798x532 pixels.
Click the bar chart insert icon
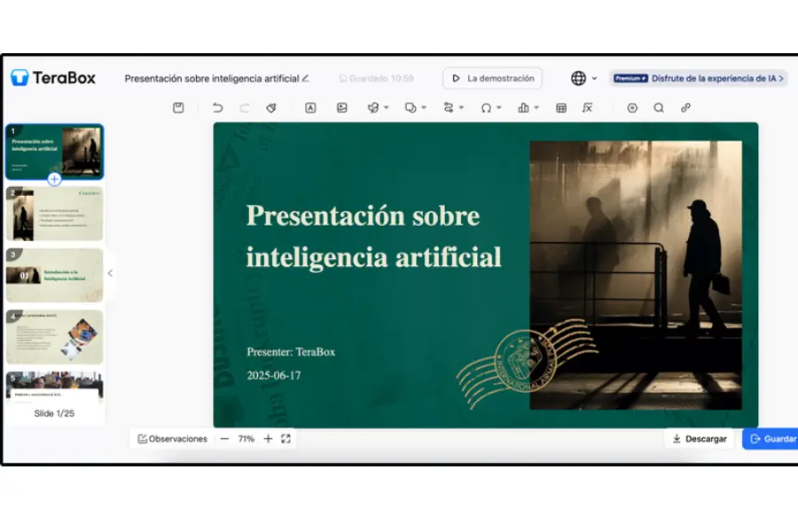(x=523, y=107)
